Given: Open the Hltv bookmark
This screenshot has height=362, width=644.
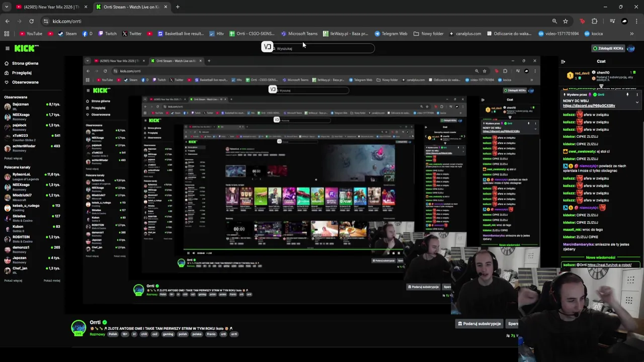Looking at the screenshot, I should 216,34.
